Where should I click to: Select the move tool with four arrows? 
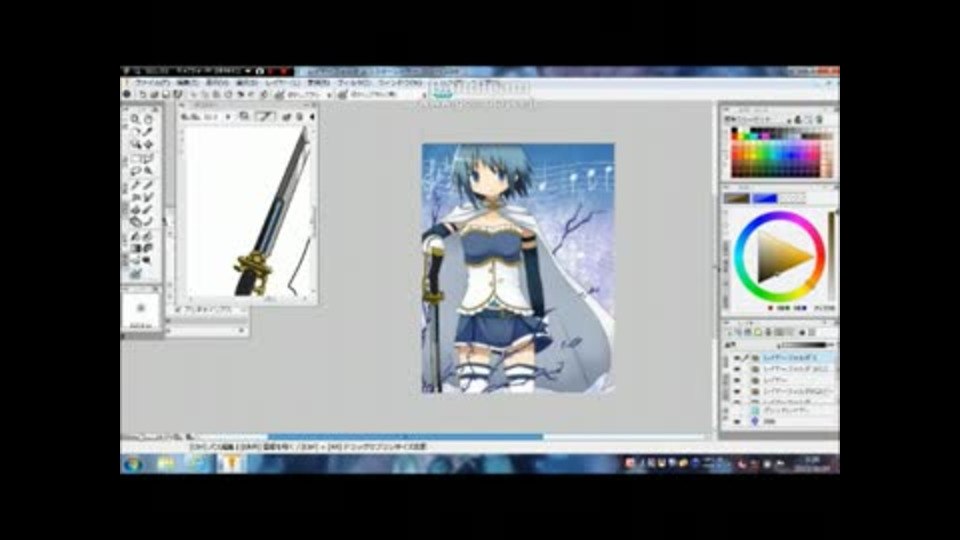point(148,144)
